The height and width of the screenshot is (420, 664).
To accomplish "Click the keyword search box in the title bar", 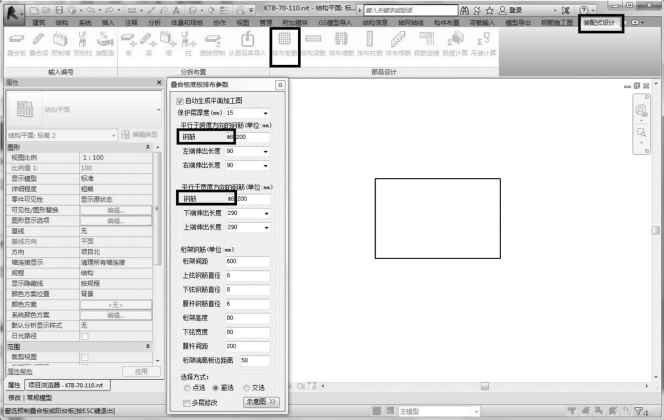I will 411,10.
